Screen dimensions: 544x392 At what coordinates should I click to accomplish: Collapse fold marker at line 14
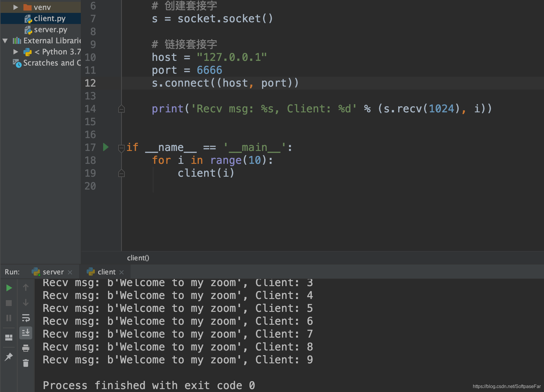[x=121, y=109]
